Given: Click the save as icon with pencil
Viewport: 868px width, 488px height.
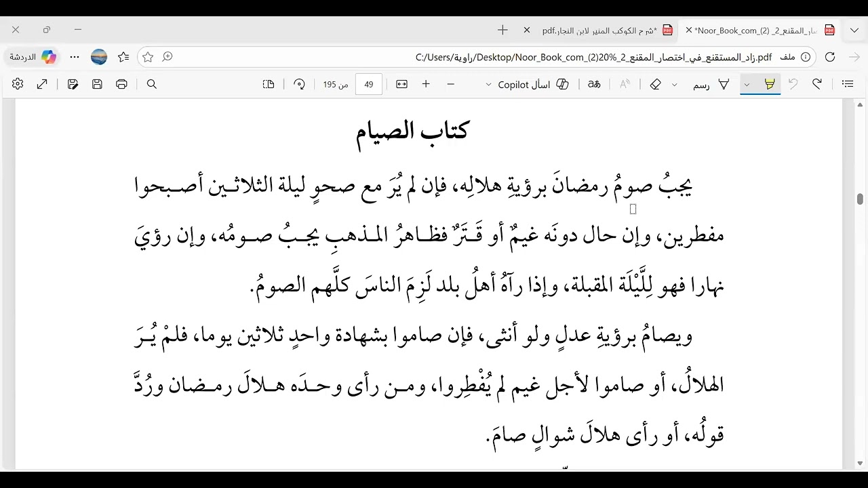Looking at the screenshot, I should (x=73, y=84).
